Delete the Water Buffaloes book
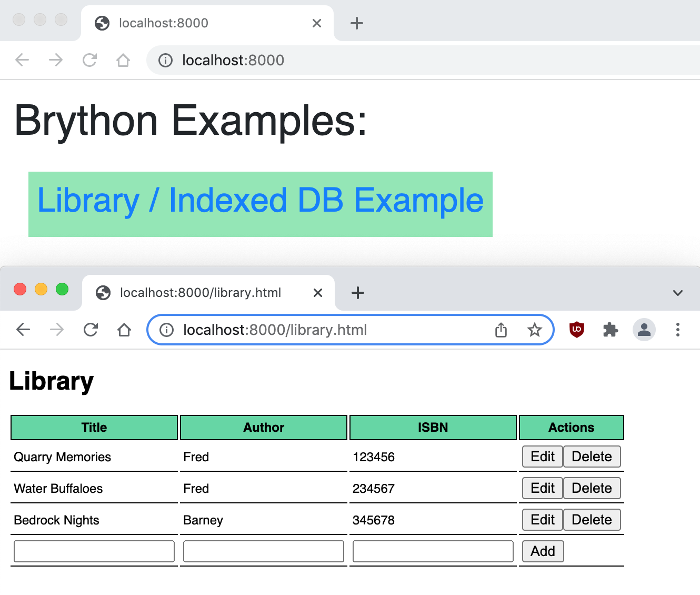 [592, 488]
